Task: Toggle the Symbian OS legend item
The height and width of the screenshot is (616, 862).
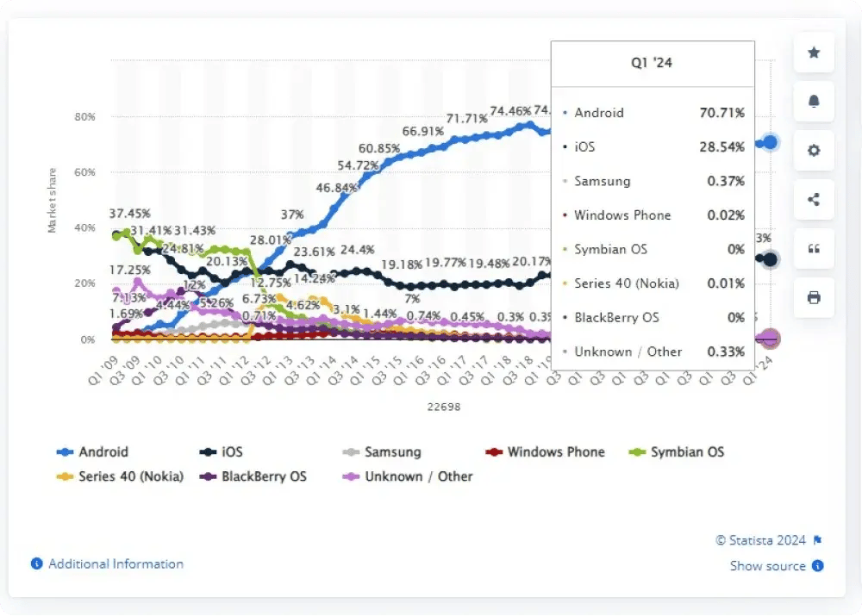Action: 686,451
